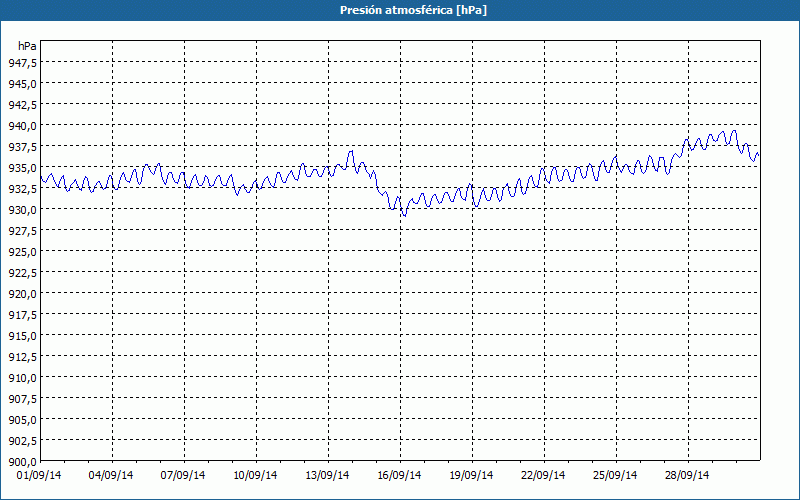Select the 927,5 y-axis label
This screenshot has width=800, height=500.
pos(22,231)
